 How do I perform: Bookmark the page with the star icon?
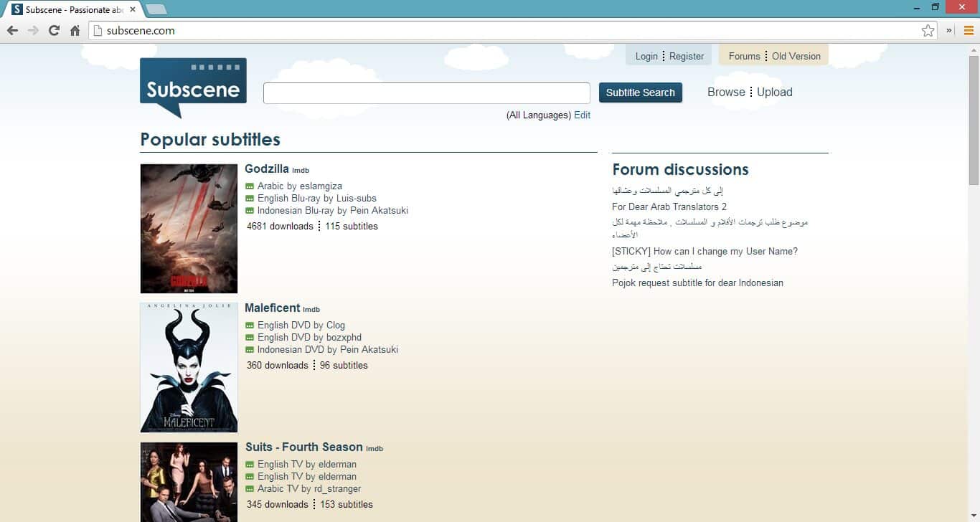[928, 31]
